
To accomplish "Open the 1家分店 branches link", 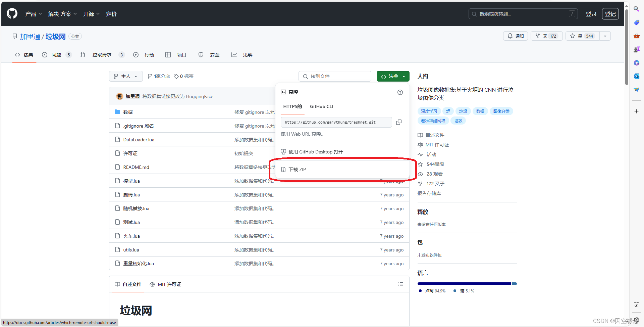I will (159, 76).
